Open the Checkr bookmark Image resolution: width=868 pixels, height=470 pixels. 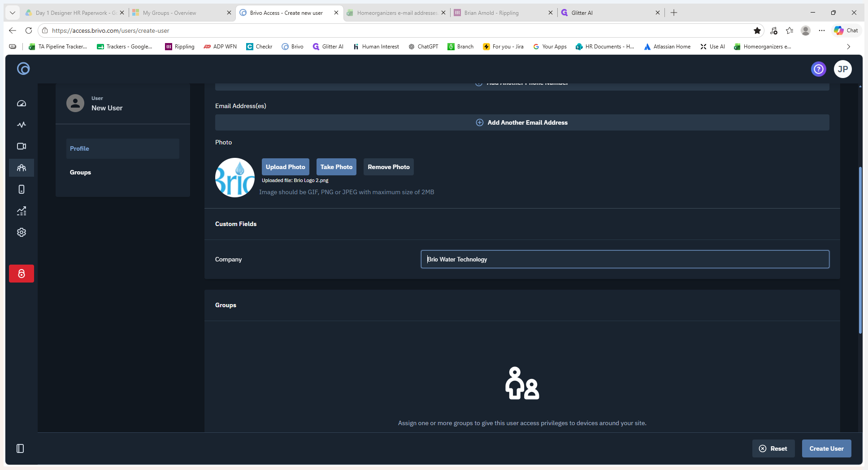[259, 47]
